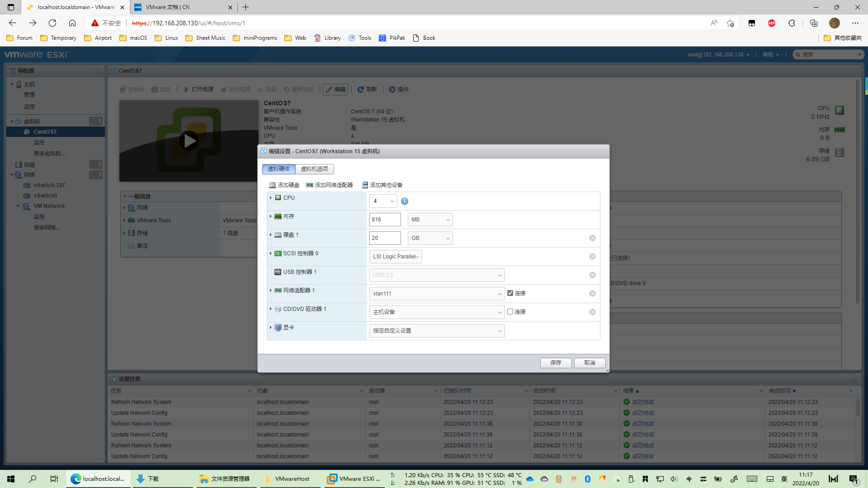Click Add network adapter icon
Image resolution: width=868 pixels, height=488 pixels.
point(310,185)
